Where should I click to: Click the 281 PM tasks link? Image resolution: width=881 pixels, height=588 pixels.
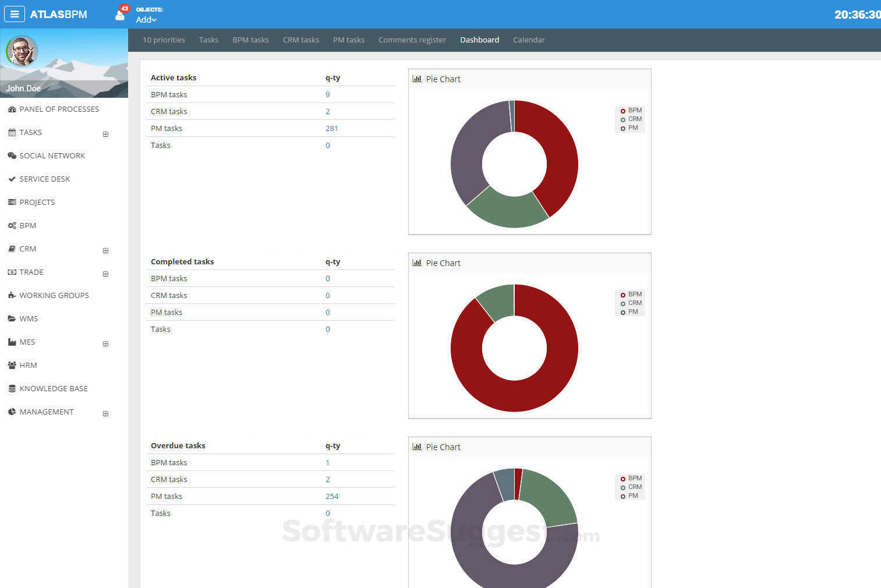point(331,128)
